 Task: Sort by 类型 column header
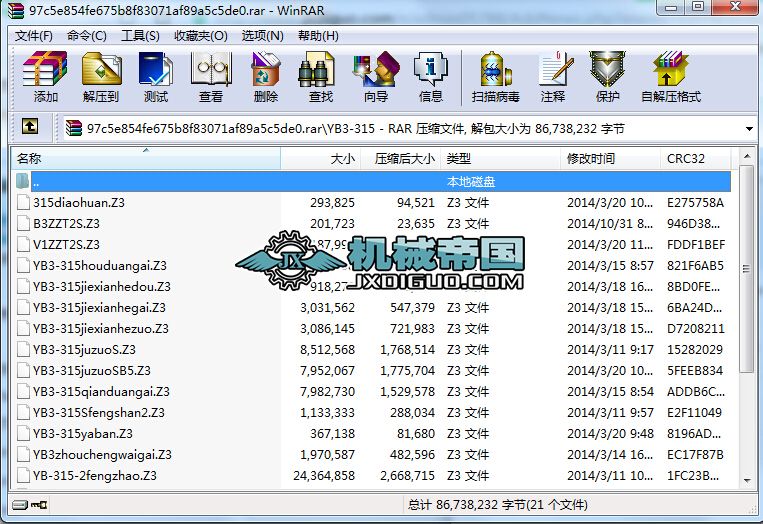501,159
